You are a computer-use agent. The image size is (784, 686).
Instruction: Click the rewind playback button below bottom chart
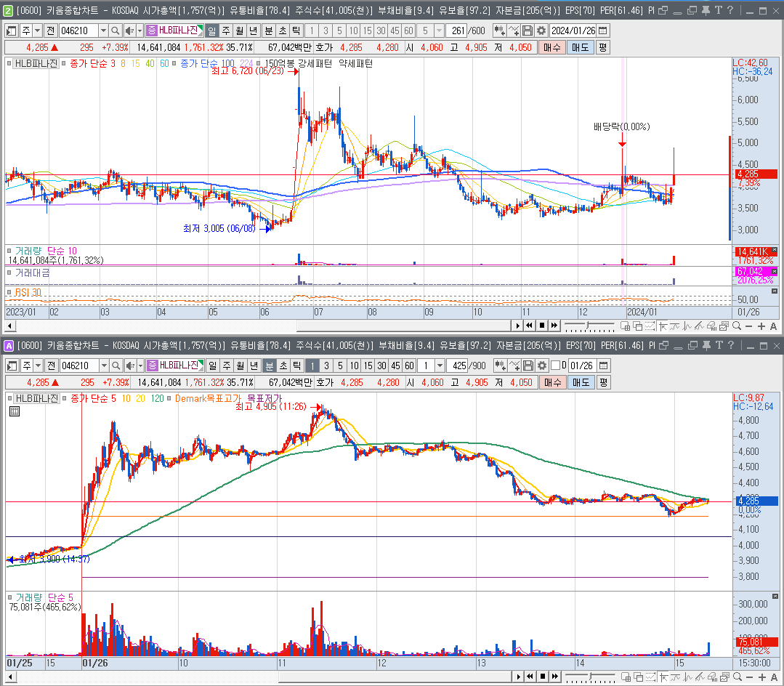coord(530,677)
